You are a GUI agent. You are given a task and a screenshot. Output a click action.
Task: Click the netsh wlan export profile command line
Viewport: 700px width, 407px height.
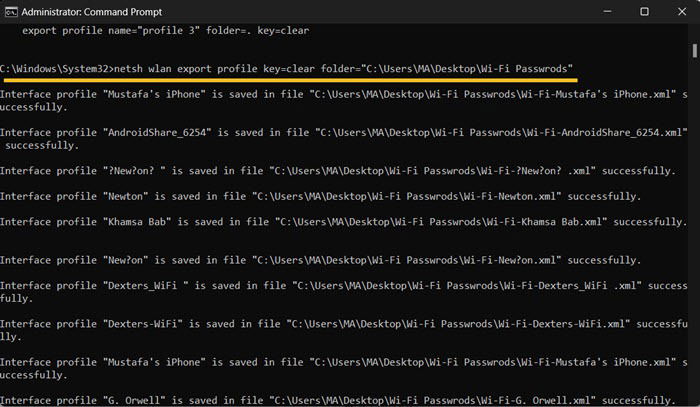pos(286,69)
